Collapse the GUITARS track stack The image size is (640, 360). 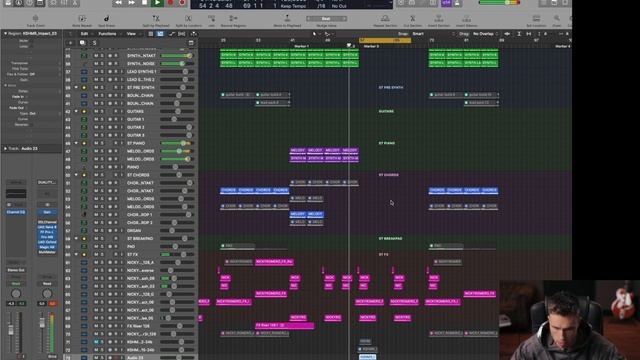pyautogui.click(x=76, y=111)
